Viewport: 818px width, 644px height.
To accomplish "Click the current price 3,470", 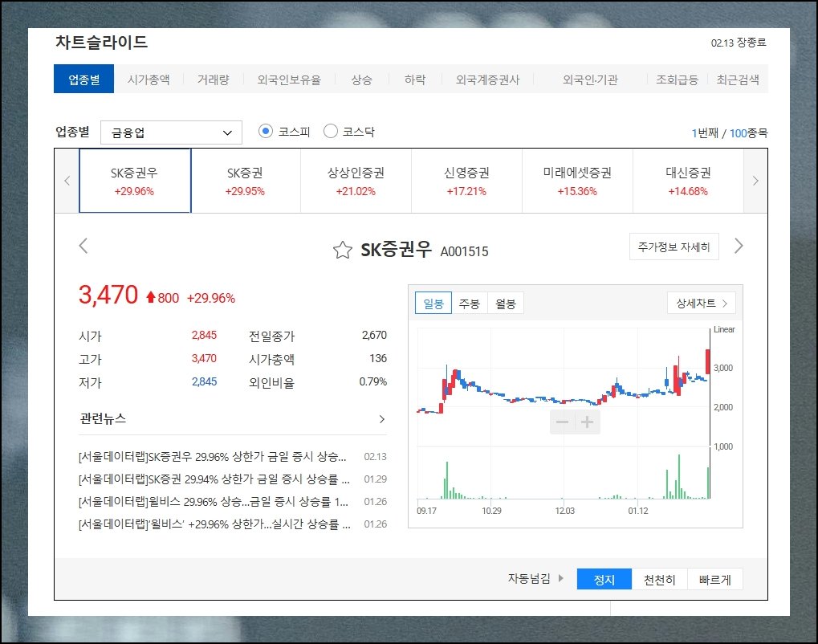I will 108,295.
